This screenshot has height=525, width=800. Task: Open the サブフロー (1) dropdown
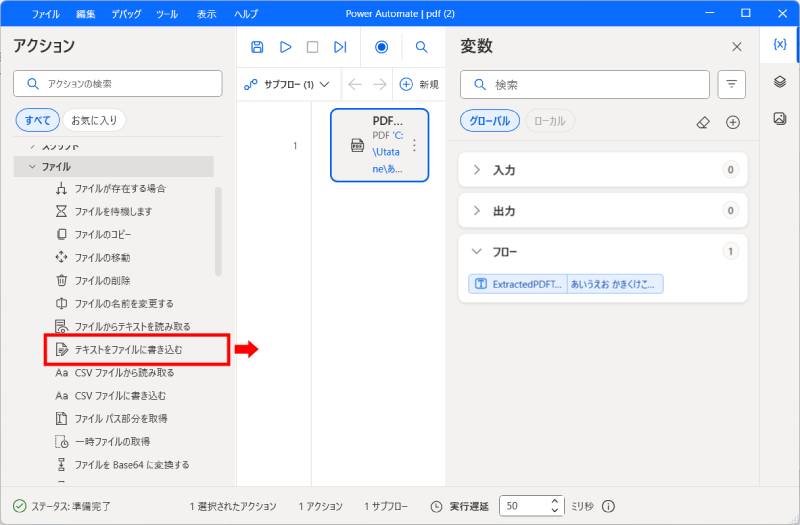287,84
